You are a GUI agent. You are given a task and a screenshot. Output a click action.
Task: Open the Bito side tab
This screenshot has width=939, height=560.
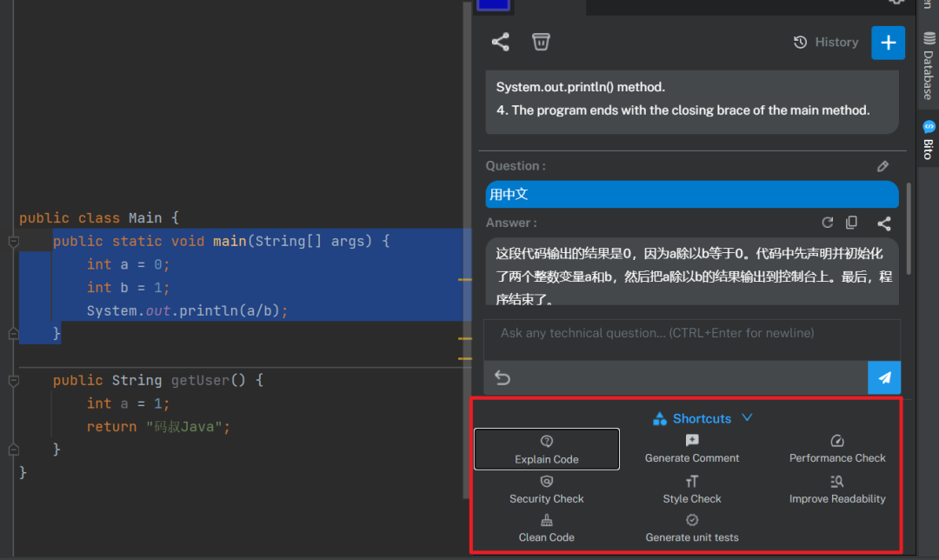[x=928, y=140]
